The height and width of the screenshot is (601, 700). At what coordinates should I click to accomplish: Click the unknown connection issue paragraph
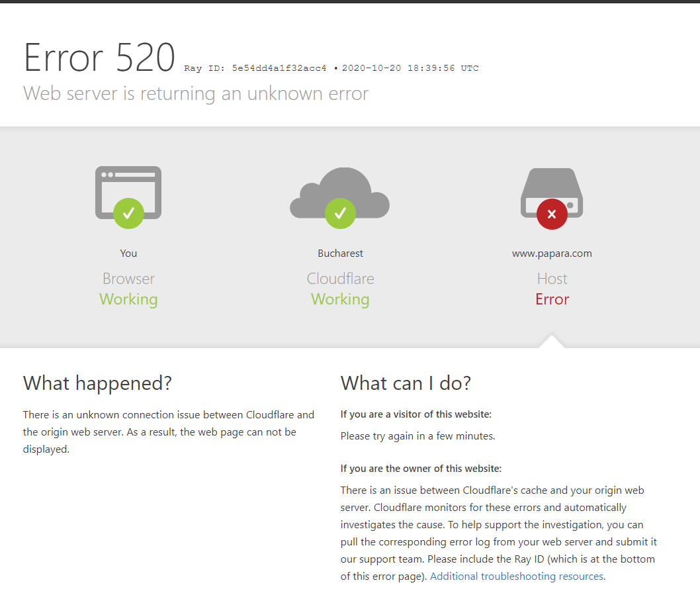(x=169, y=432)
